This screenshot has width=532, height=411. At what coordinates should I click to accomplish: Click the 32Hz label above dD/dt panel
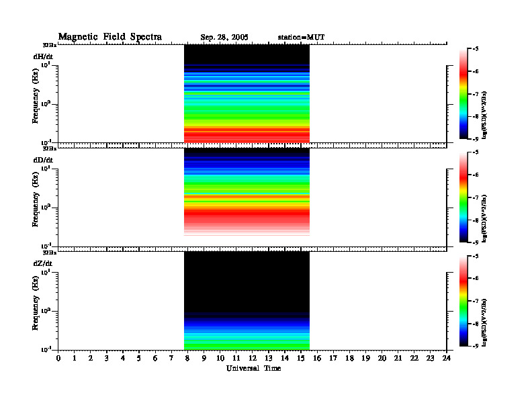(x=49, y=148)
